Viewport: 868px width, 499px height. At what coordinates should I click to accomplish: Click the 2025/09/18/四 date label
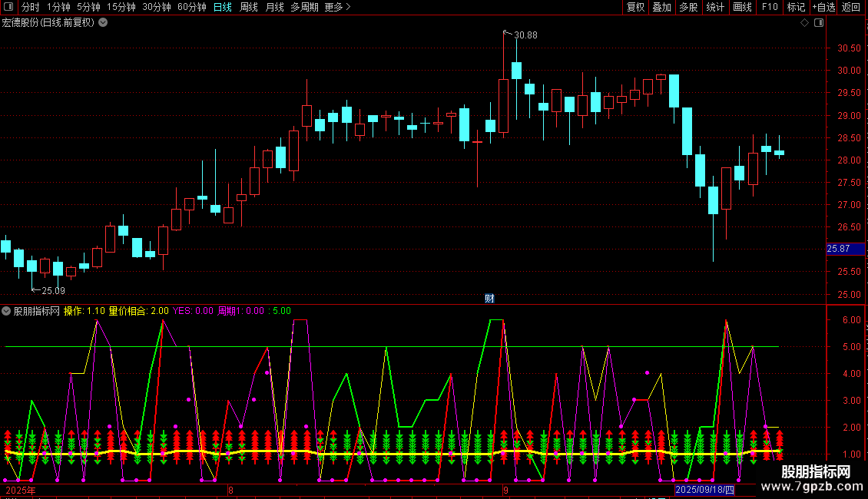[x=704, y=490]
